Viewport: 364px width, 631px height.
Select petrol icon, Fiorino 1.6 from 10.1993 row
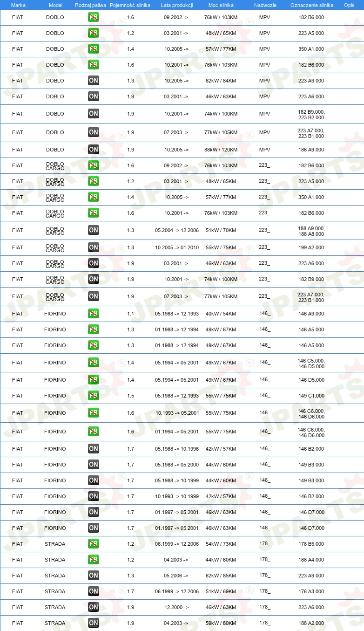94,413
